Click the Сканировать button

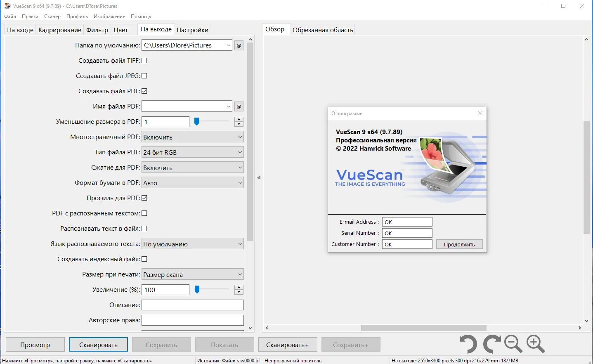[x=98, y=345]
